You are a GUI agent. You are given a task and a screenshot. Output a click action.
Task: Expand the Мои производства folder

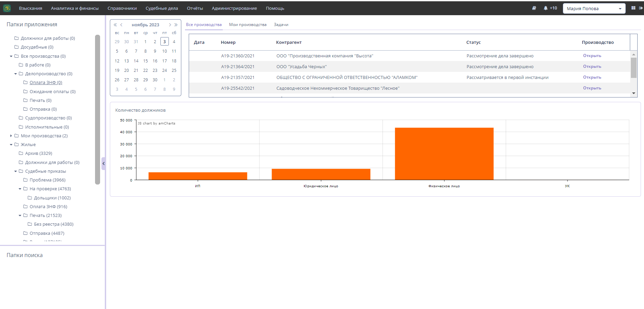click(11, 136)
